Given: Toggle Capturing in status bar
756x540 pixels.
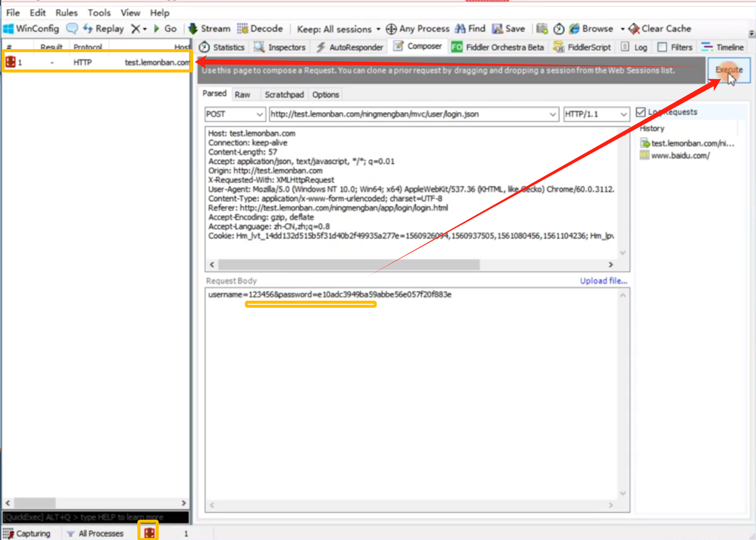Looking at the screenshot, I should point(27,533).
